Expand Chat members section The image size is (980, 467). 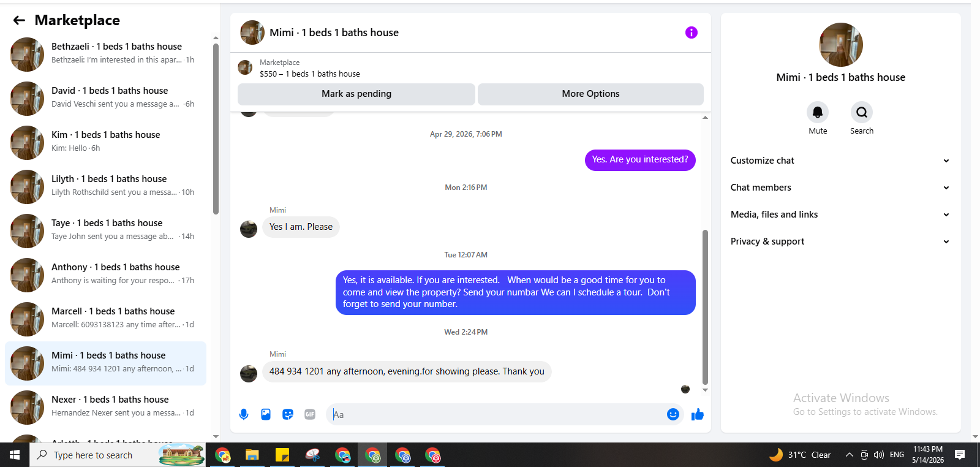[x=840, y=188]
